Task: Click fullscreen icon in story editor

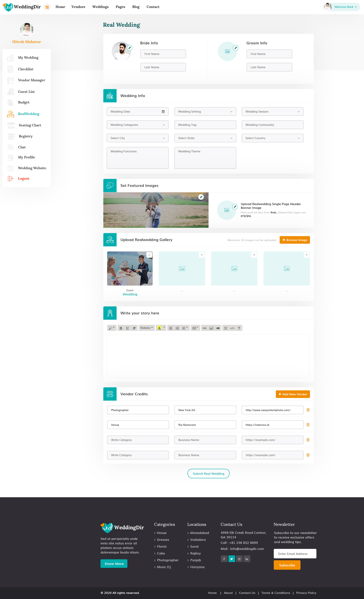Action: (x=226, y=328)
